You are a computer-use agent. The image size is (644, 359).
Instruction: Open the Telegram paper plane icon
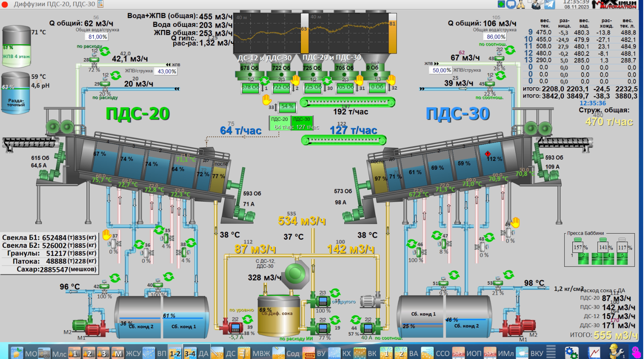pos(550,4)
